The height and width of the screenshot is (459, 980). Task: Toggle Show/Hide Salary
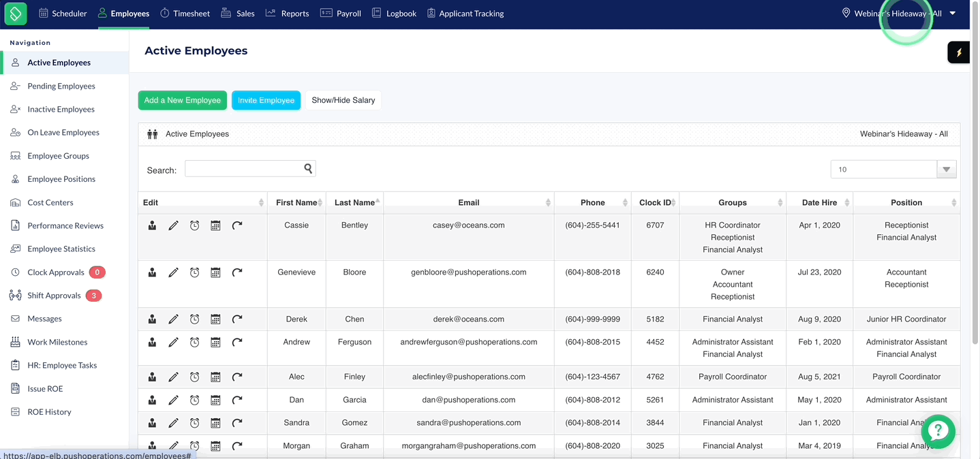(x=343, y=100)
